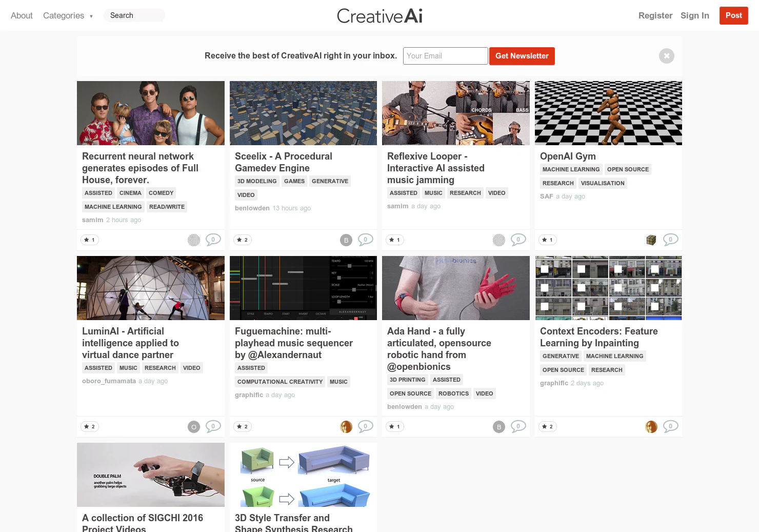
Task: Click the red Post button
Action: coord(734,15)
